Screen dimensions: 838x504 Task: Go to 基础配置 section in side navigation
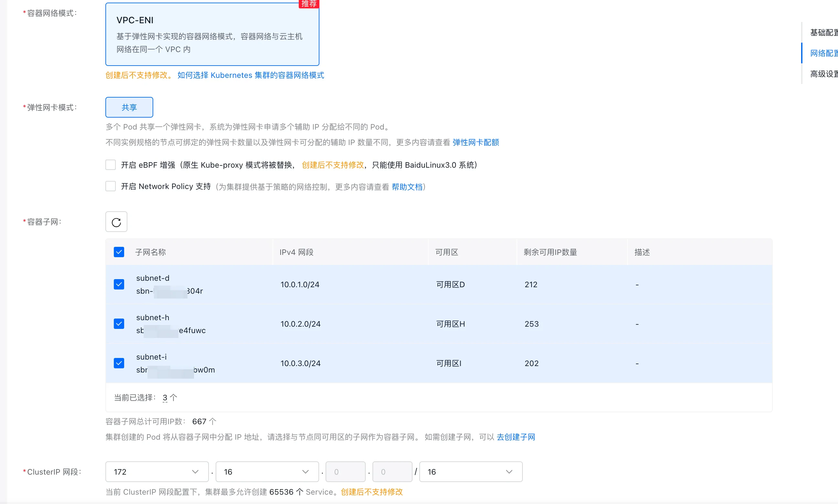pyautogui.click(x=823, y=33)
